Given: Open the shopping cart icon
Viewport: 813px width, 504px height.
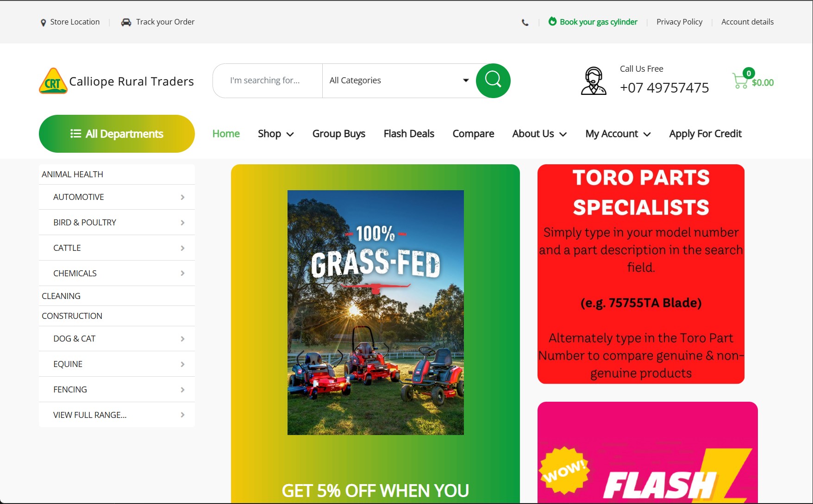Looking at the screenshot, I should [x=740, y=81].
